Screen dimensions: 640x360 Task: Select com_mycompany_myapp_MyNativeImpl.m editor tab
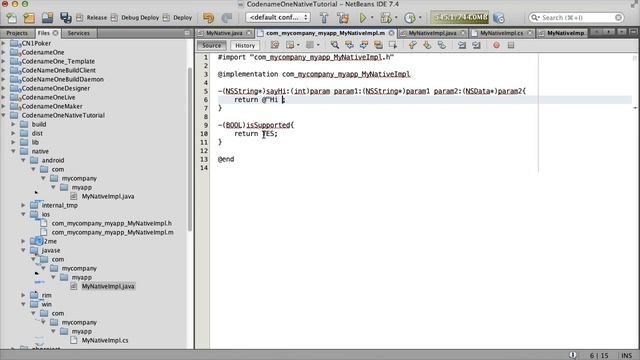coord(325,33)
